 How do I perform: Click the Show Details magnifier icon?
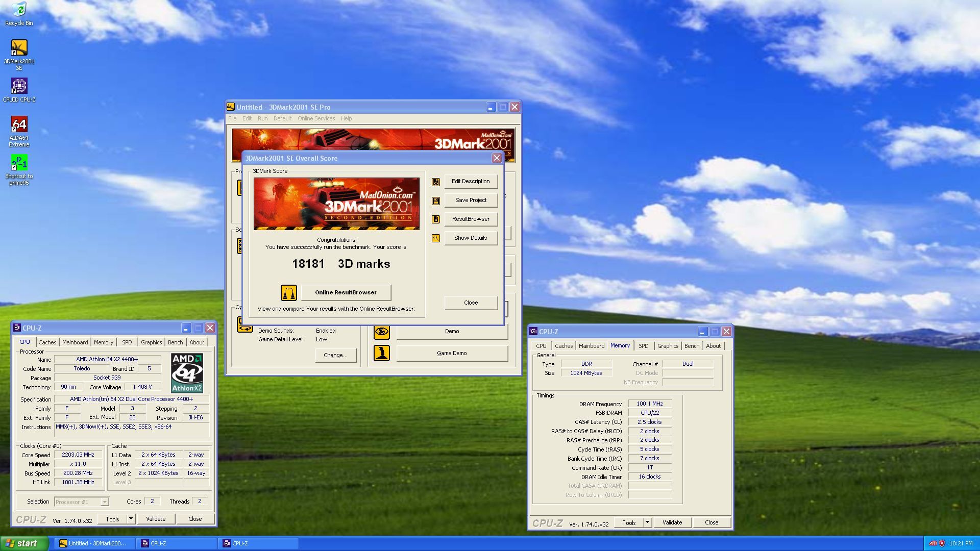click(x=436, y=238)
